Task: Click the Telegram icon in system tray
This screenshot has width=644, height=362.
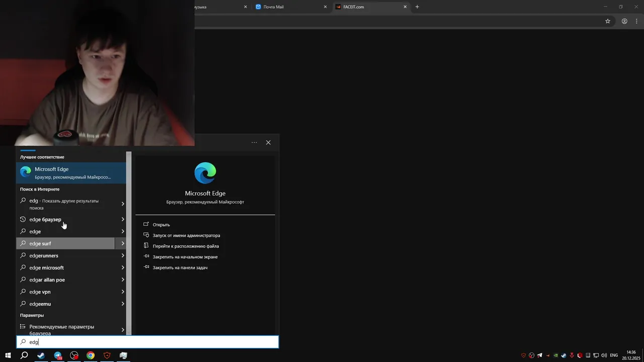Action: (540, 355)
